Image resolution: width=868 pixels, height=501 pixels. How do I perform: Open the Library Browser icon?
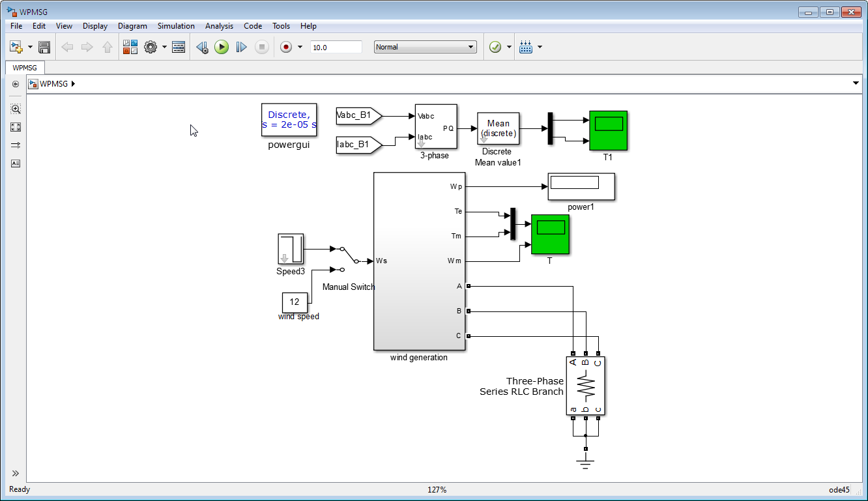130,47
